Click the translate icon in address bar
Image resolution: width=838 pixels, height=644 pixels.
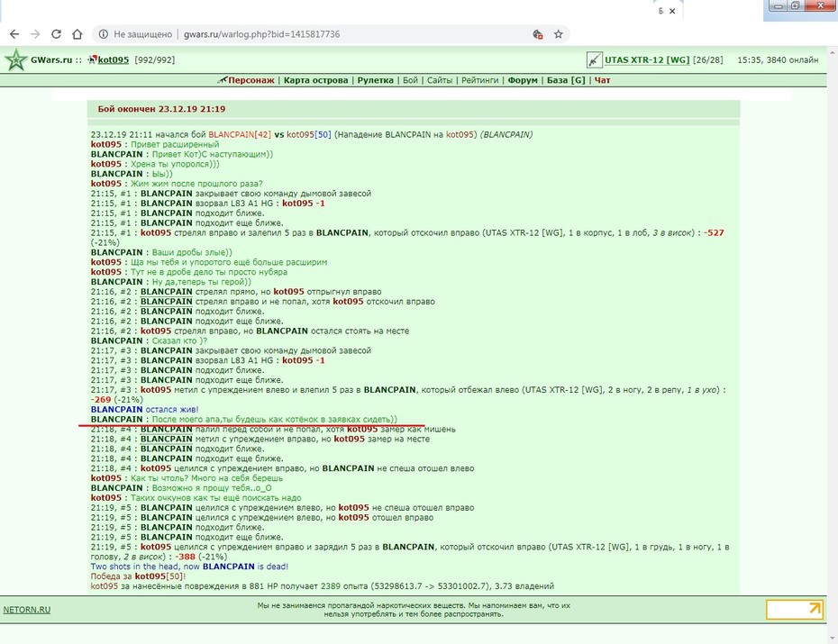pos(538,34)
